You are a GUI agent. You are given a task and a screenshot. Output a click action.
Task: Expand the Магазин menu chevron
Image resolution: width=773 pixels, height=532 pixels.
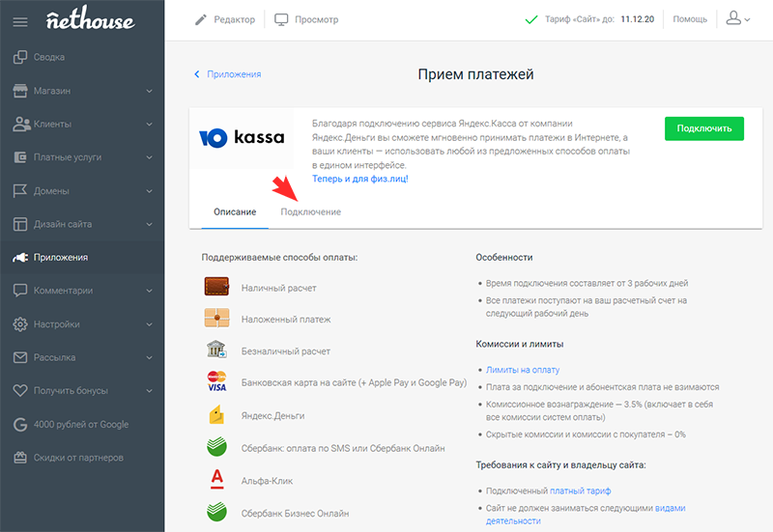point(150,91)
